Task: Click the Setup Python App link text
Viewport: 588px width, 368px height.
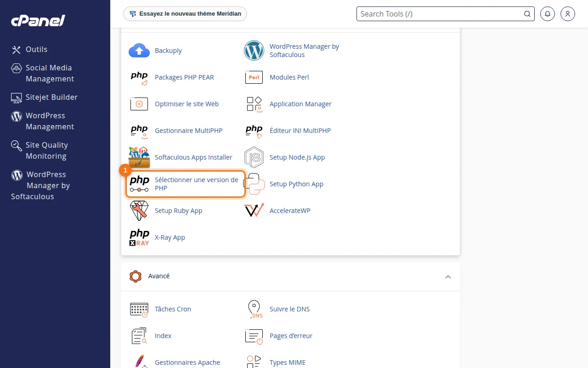Action: pos(296,184)
